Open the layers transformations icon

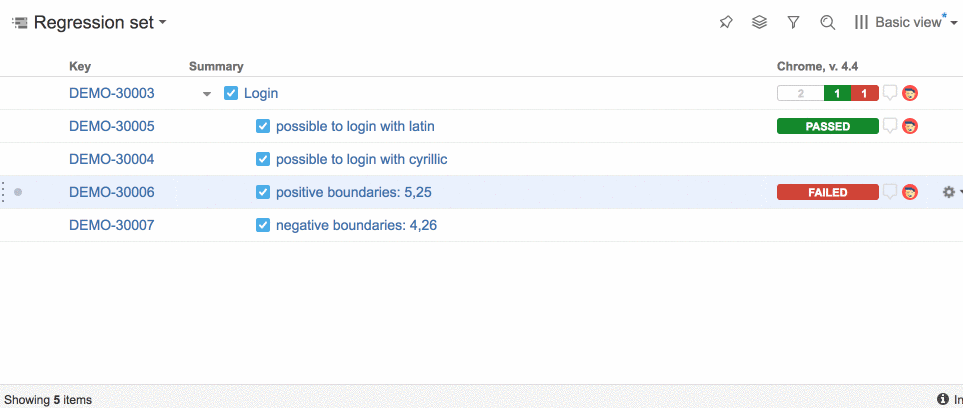[760, 23]
